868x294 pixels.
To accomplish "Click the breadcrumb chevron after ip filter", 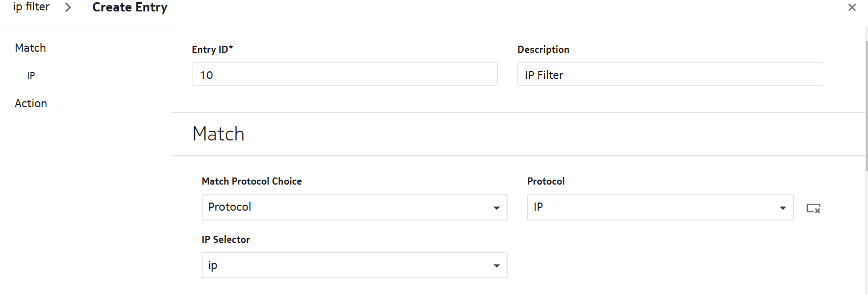I will click(x=68, y=8).
